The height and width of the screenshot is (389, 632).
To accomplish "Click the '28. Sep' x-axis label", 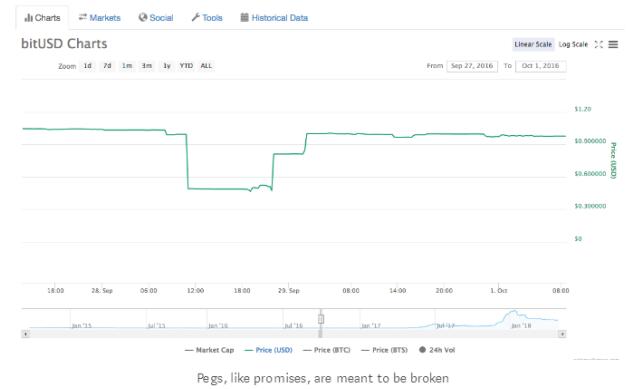I will click(102, 291).
